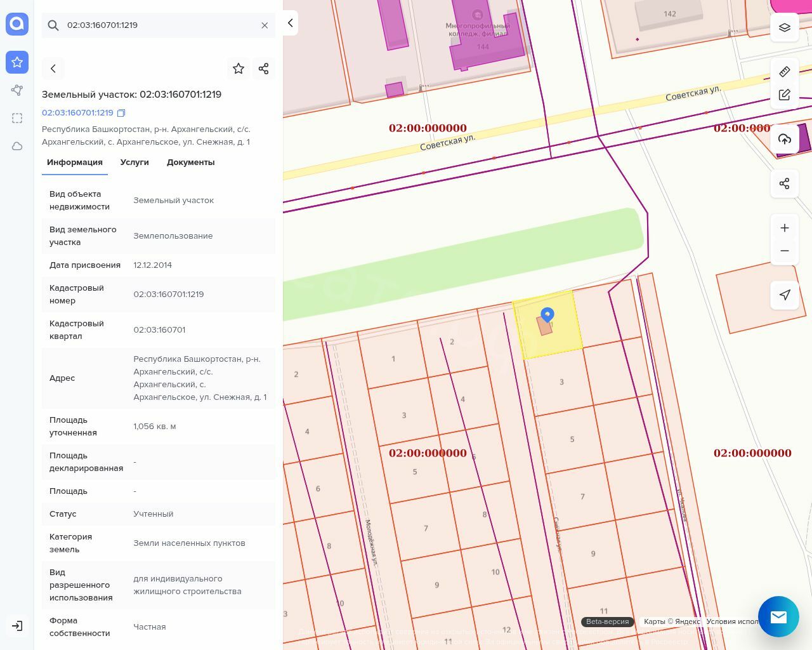Viewport: 812px width, 650px height.
Task: Activate the map drawing edit tool
Action: [x=784, y=95]
